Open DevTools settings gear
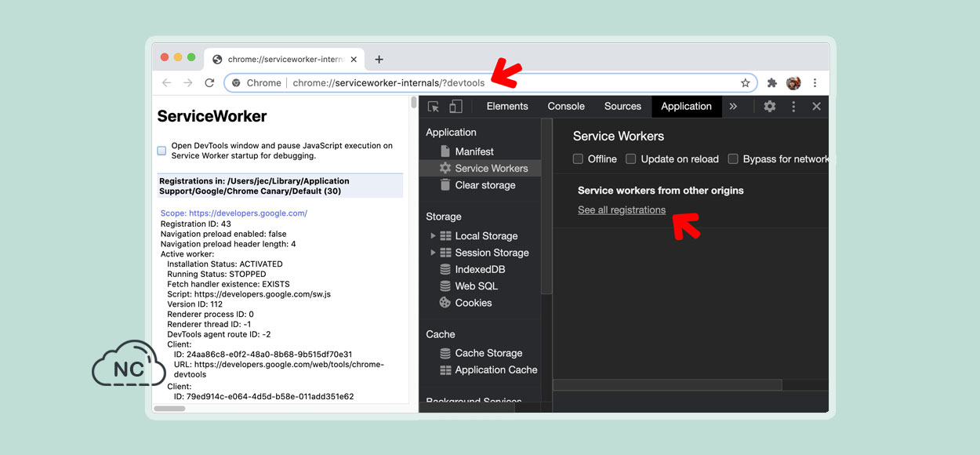This screenshot has height=455, width=980. pos(770,107)
